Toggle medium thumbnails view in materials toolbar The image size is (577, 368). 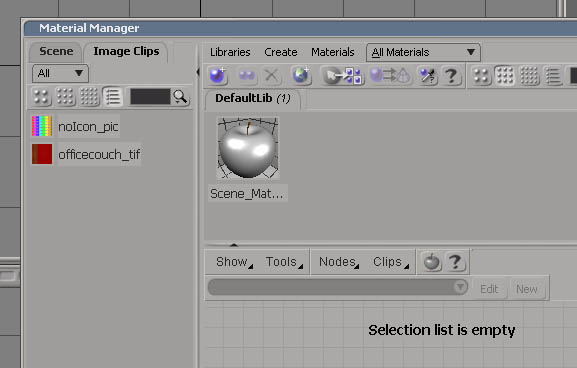tap(505, 76)
